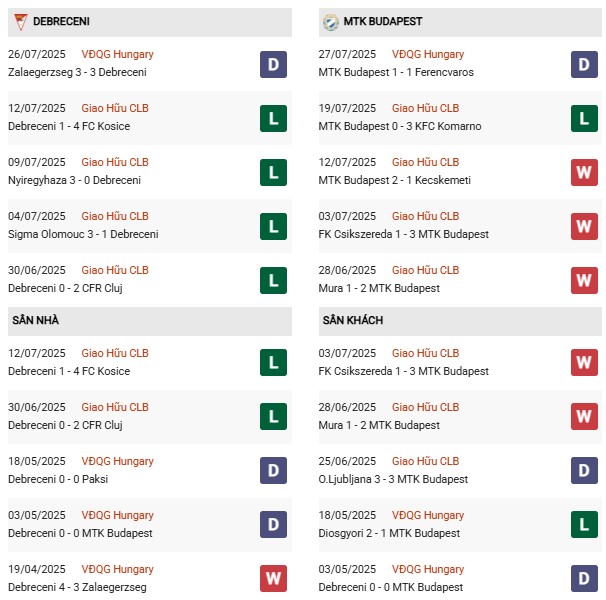Viewport: 606px width, 600px height.
Task: Select the SÂN KHÁCH section header
Action: click(353, 320)
